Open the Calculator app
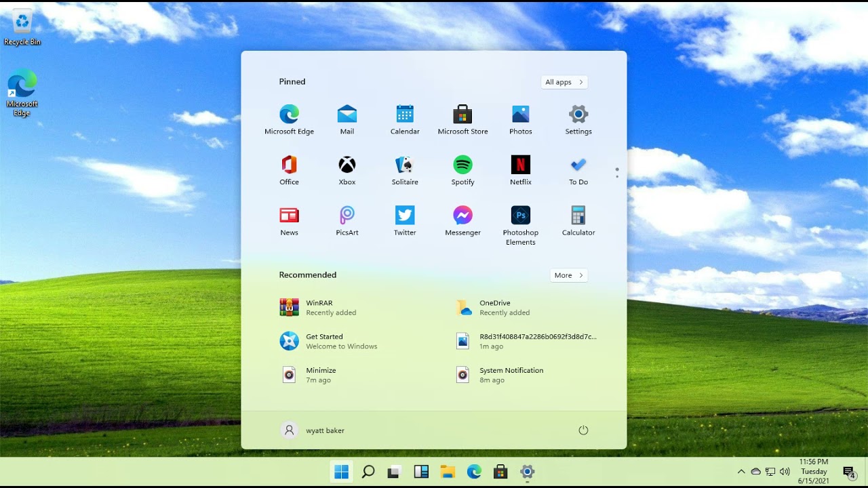The width and height of the screenshot is (868, 488). pos(578,221)
